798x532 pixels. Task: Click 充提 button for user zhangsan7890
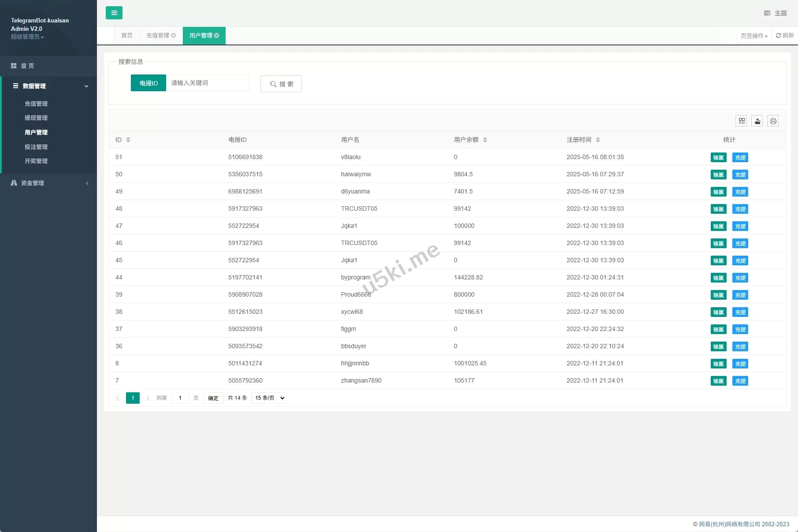click(740, 381)
